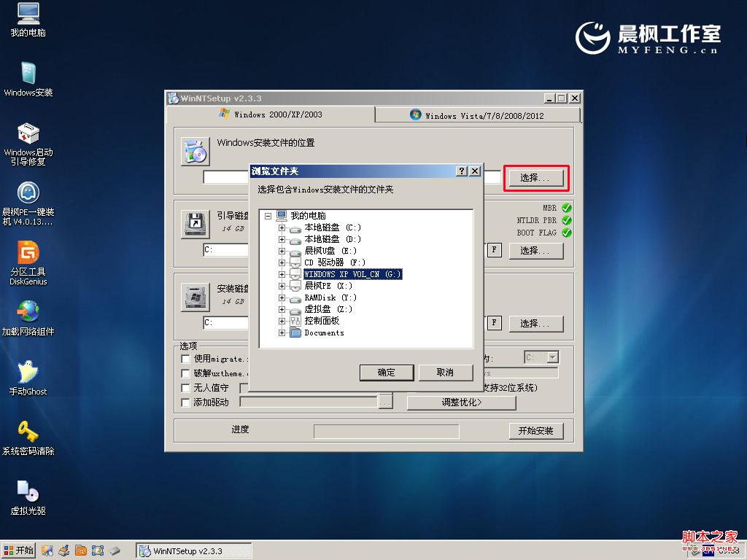Switch to Windows Vista/7/8/2008/2012 tab
This screenshot has width=747, height=560.
pyautogui.click(x=477, y=115)
